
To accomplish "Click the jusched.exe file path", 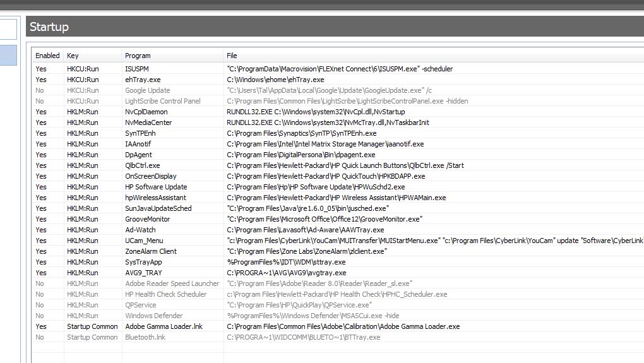I will tap(308, 208).
